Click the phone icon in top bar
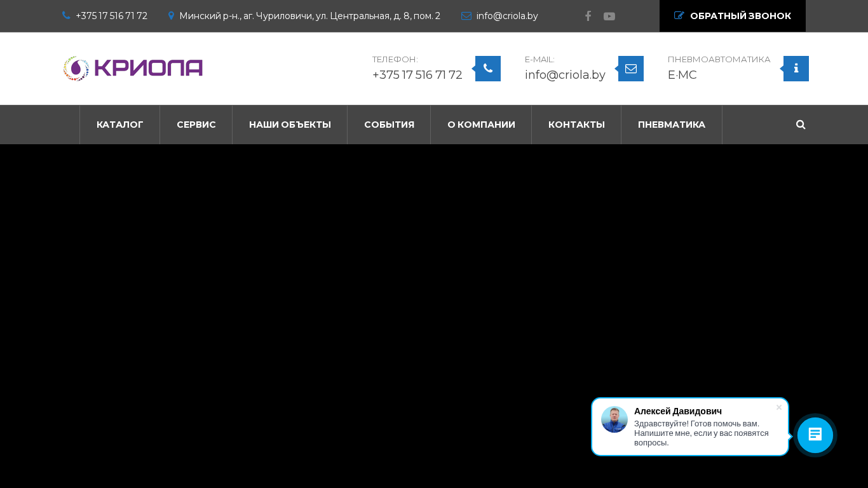 [x=66, y=16]
